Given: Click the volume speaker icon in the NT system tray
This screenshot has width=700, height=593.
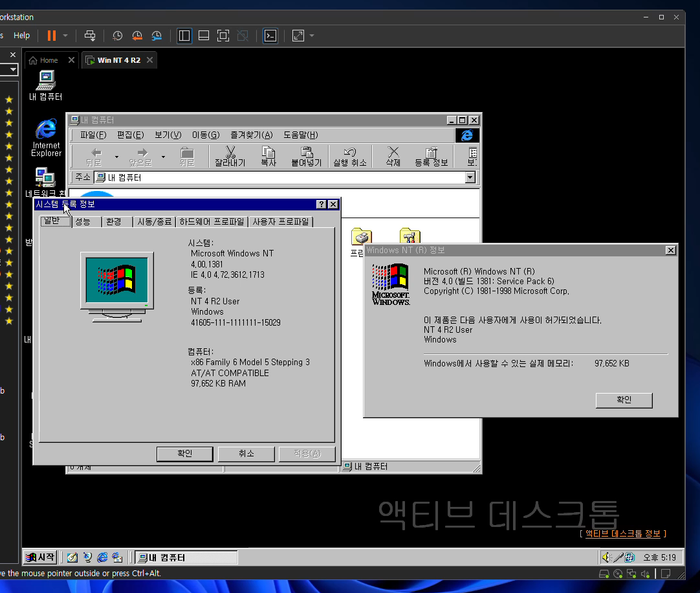Looking at the screenshot, I should tap(606, 557).
